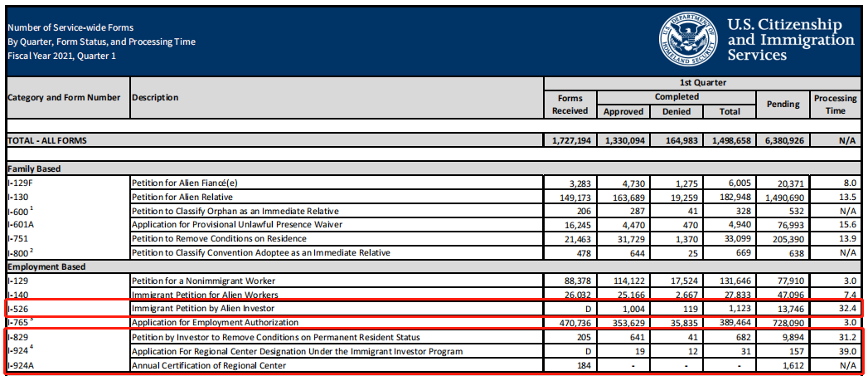The width and height of the screenshot is (868, 376).
Task: Select 'Annual Certification of Regional Center' description
Action: click(209, 365)
